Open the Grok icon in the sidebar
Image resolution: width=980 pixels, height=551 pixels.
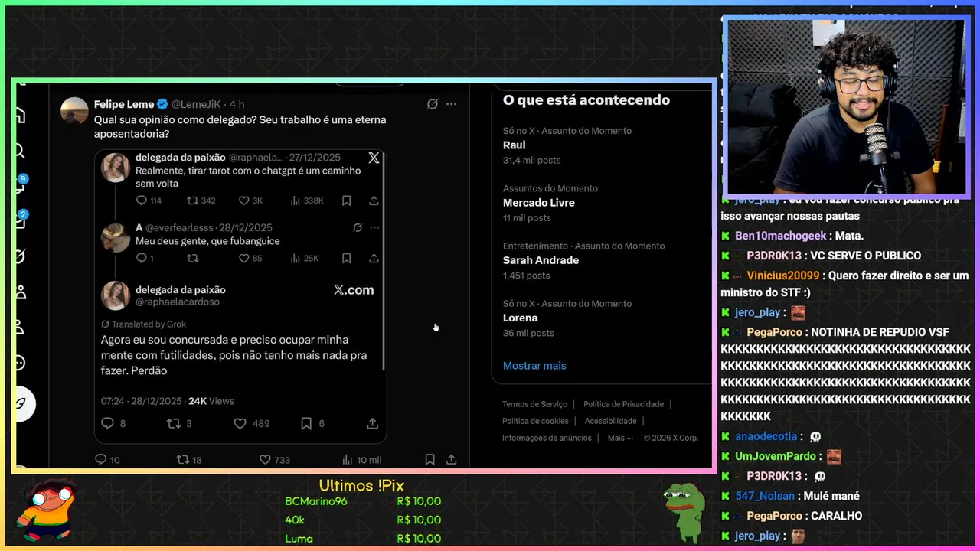pyautogui.click(x=21, y=256)
